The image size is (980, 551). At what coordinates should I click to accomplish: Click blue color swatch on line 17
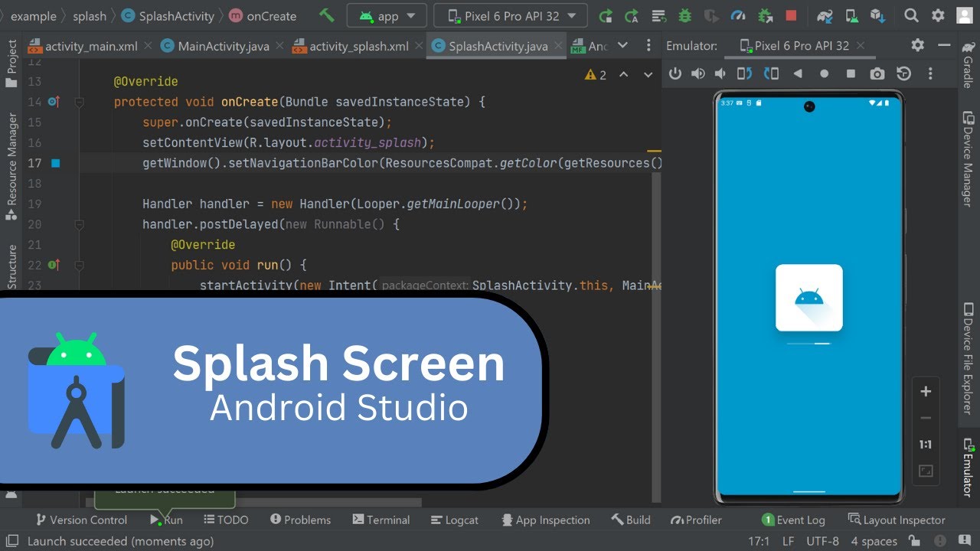tap(55, 163)
